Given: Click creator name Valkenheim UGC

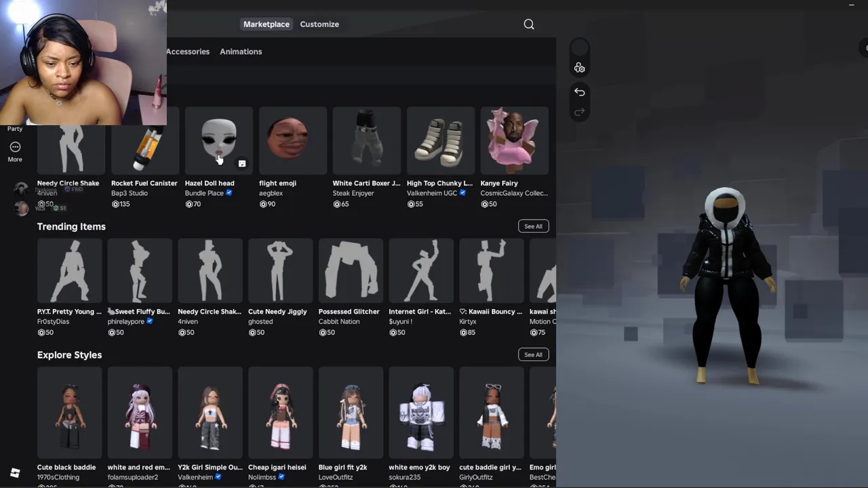Looking at the screenshot, I should [432, 193].
